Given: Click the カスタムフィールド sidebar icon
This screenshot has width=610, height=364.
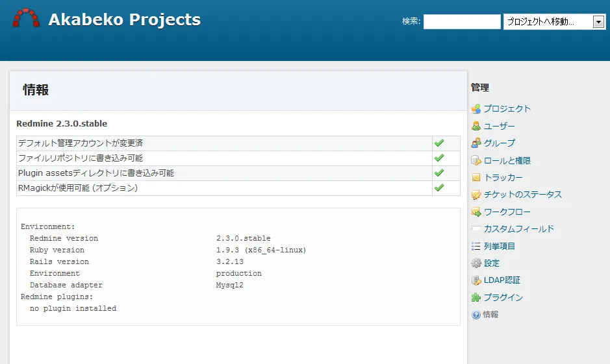Looking at the screenshot, I should coord(476,229).
